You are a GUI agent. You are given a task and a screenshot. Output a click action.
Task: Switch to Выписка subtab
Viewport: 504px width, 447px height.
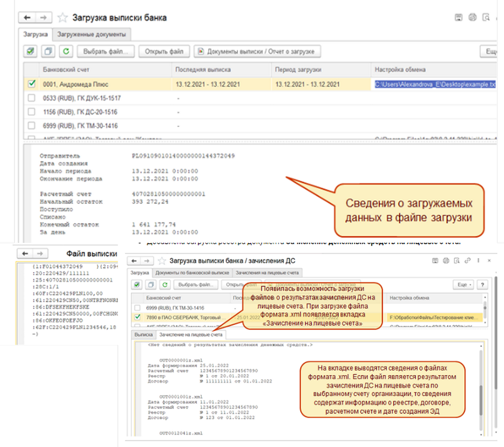(143, 335)
